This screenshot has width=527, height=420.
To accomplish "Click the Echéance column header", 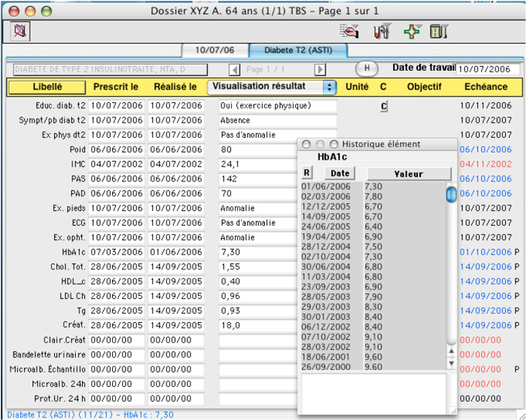I will [x=486, y=87].
